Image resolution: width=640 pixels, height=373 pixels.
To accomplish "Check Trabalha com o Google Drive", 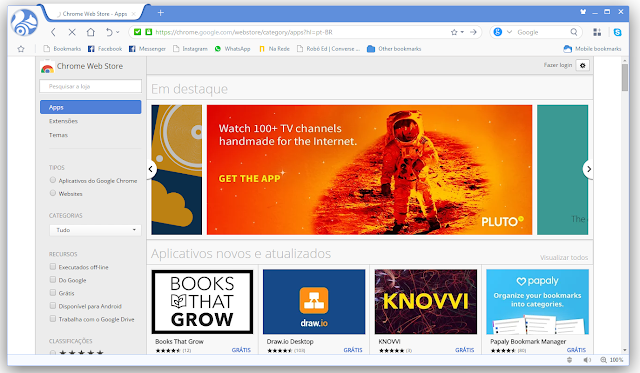I will (53, 319).
